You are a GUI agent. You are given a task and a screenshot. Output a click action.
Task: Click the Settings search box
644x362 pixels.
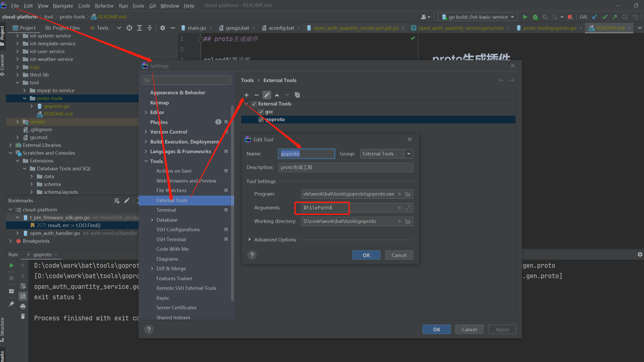[186, 80]
